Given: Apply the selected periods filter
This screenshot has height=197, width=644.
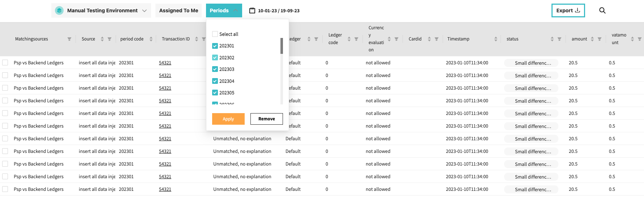Looking at the screenshot, I should pos(228,119).
